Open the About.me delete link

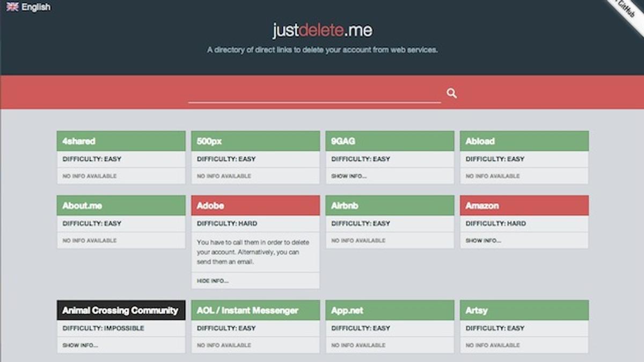click(121, 205)
